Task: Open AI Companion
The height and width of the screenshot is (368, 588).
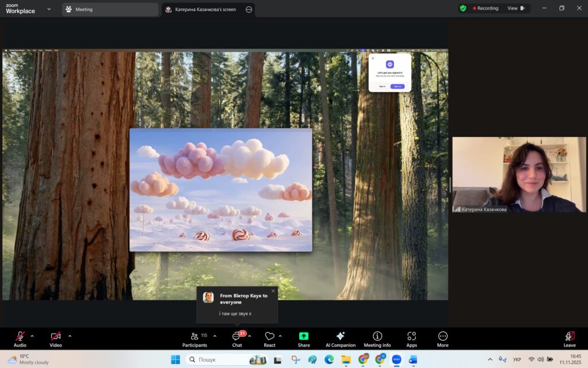Action: click(341, 336)
